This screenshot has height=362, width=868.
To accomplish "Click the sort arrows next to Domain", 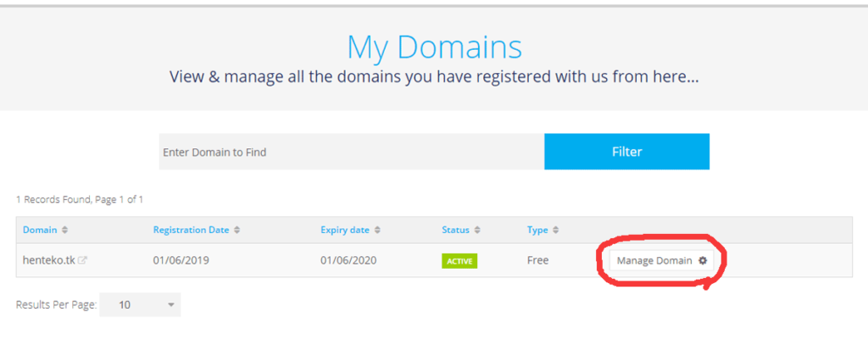I will 64,231.
